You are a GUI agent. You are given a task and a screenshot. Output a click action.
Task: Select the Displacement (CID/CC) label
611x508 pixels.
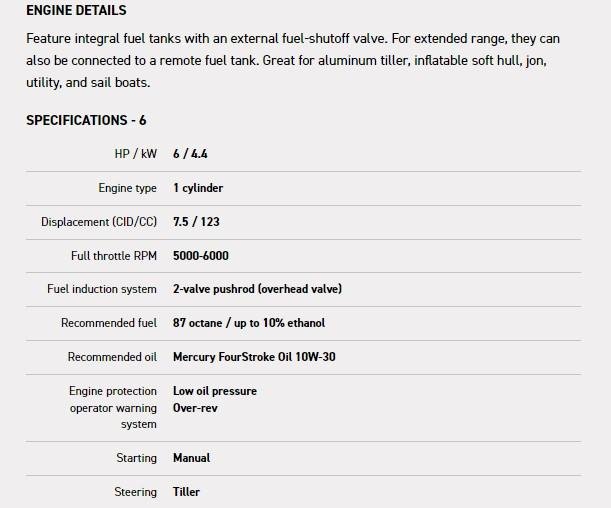click(x=99, y=222)
